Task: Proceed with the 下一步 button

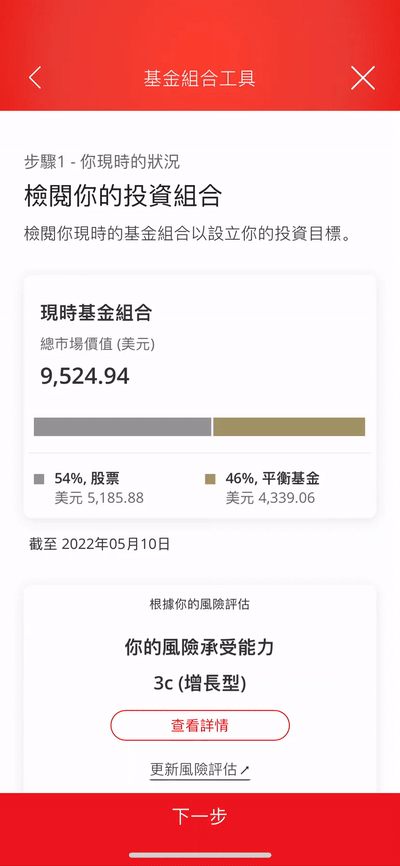Action: coord(200,817)
